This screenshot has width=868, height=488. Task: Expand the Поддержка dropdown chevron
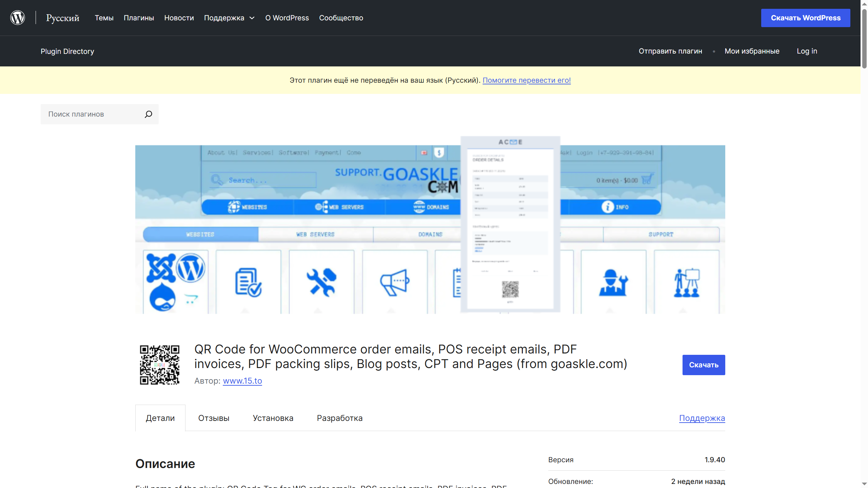tap(252, 18)
